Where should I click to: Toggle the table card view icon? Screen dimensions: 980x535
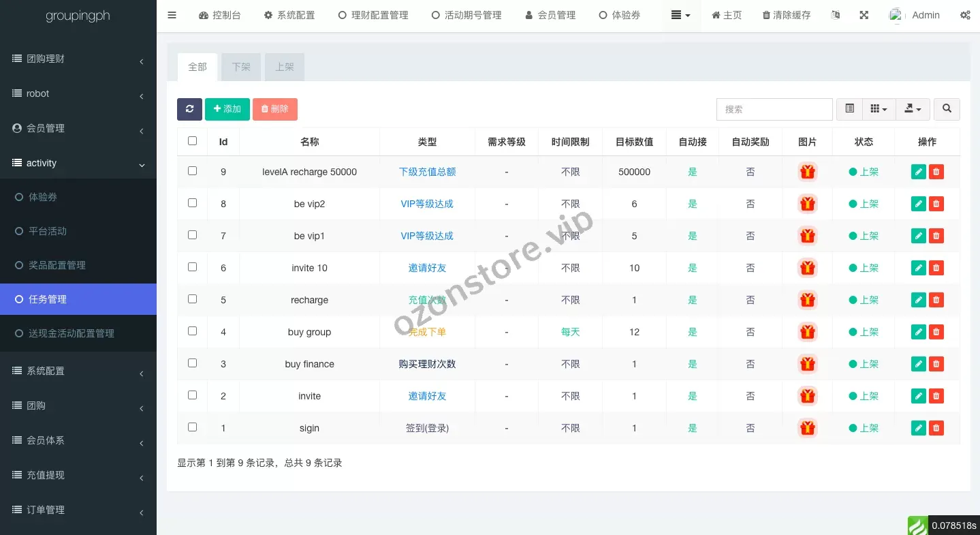(x=849, y=109)
